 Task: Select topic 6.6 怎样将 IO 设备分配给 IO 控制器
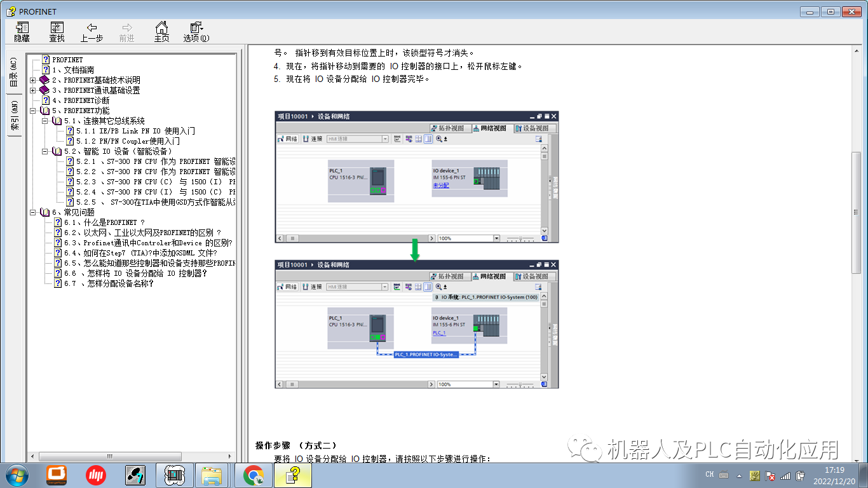(135, 273)
